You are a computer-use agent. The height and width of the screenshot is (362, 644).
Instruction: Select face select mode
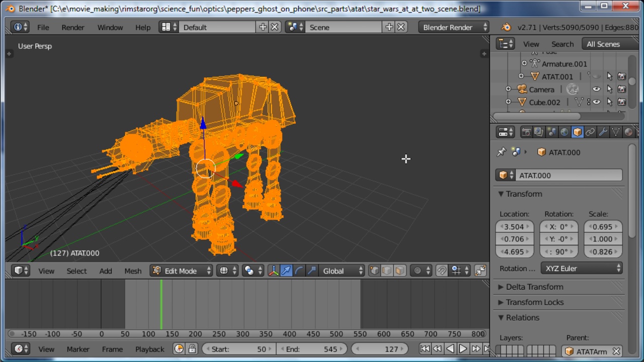[x=399, y=270]
